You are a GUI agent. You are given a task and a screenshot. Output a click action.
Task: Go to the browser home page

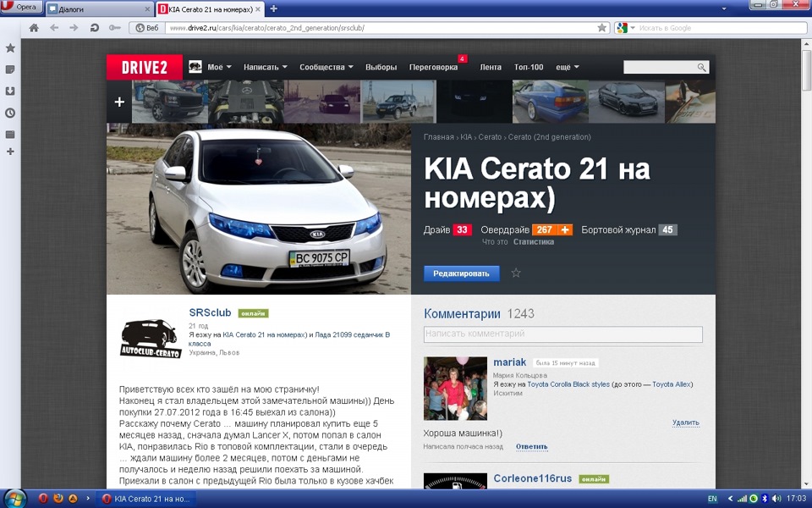(34, 28)
